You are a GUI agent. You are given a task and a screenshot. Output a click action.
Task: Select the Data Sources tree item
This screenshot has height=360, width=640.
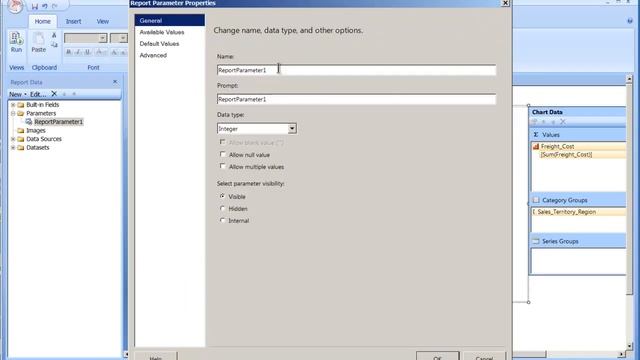click(44, 139)
